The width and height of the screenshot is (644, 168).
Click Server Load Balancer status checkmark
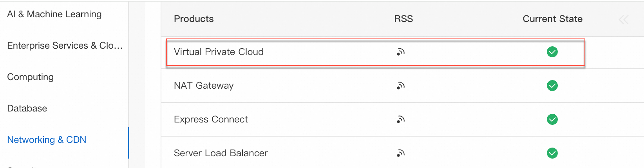(552, 153)
